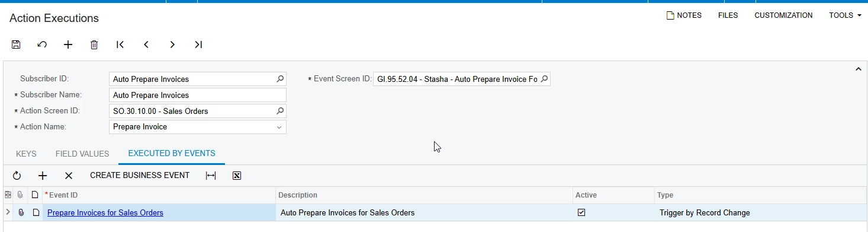The image size is (868, 232).
Task: Open Files
Action: click(x=728, y=15)
